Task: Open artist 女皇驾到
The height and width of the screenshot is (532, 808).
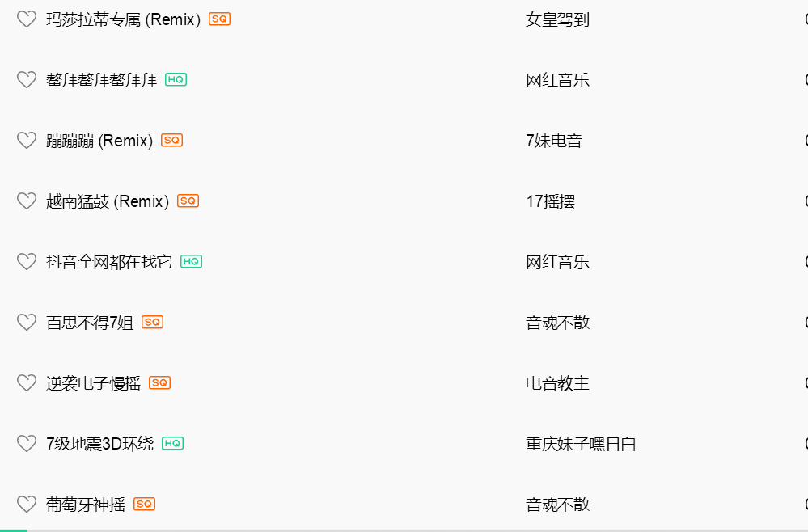Action: [557, 19]
